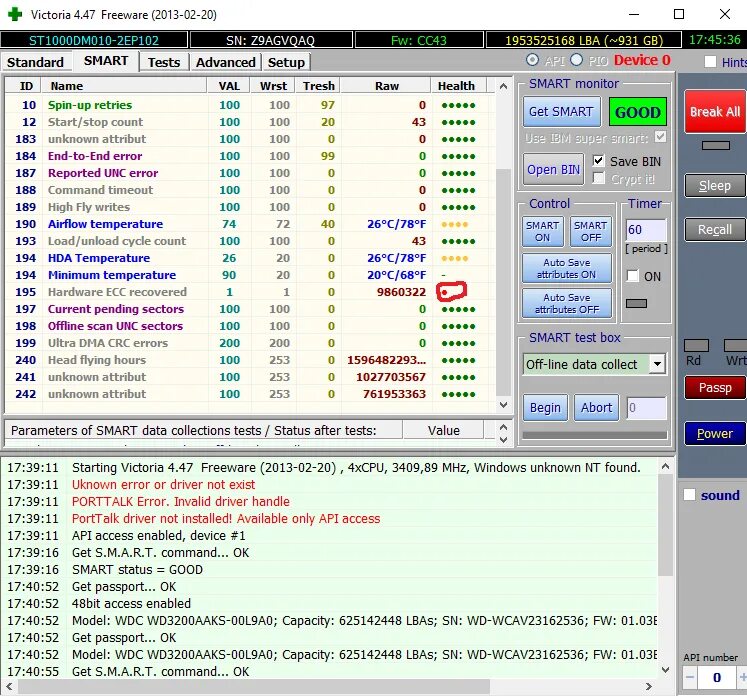Click the log panel scroll up arrow

[666, 467]
